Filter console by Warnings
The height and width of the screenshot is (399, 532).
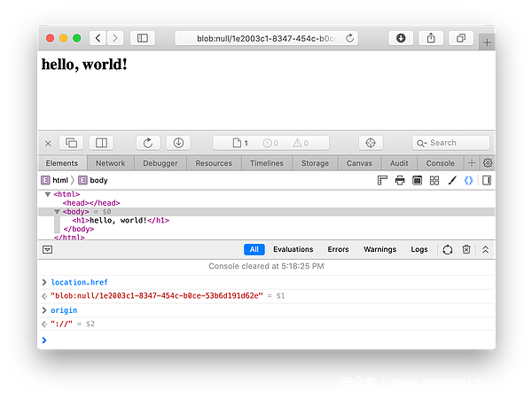pyautogui.click(x=380, y=249)
